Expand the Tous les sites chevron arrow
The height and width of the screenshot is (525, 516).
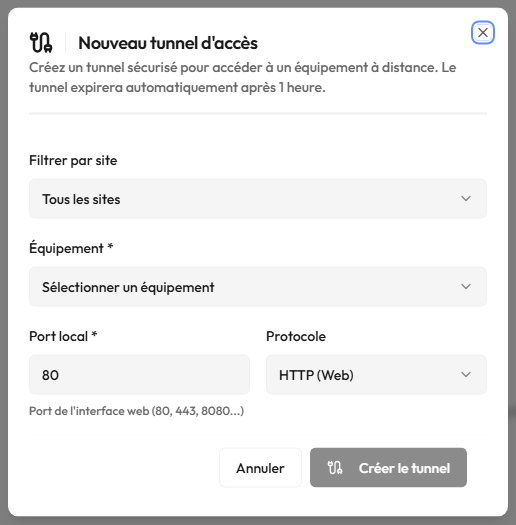[466, 199]
